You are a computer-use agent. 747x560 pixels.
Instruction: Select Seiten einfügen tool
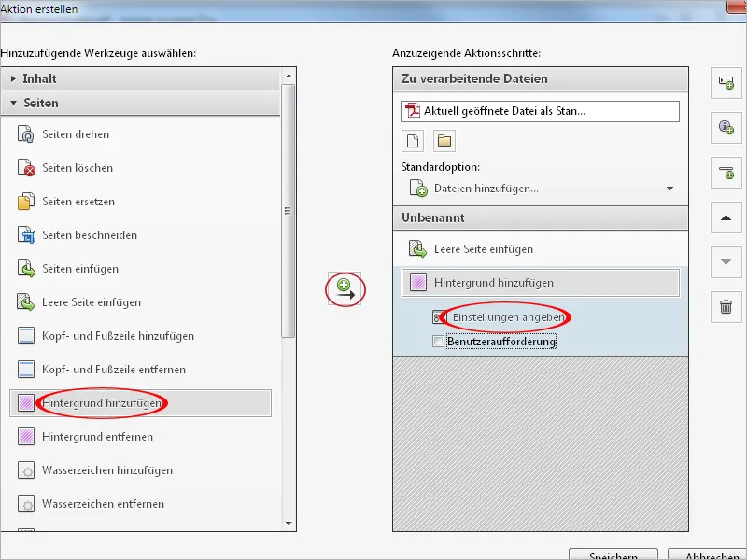pos(80,269)
